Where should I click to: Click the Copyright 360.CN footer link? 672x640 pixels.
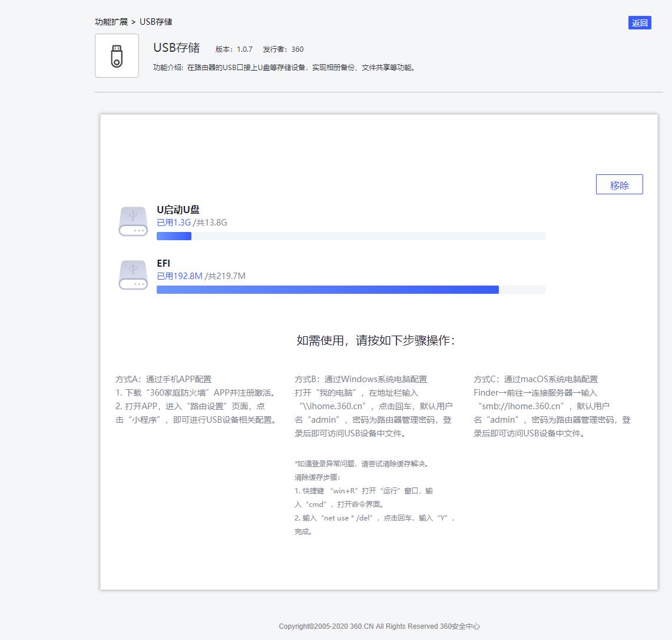tap(380, 626)
